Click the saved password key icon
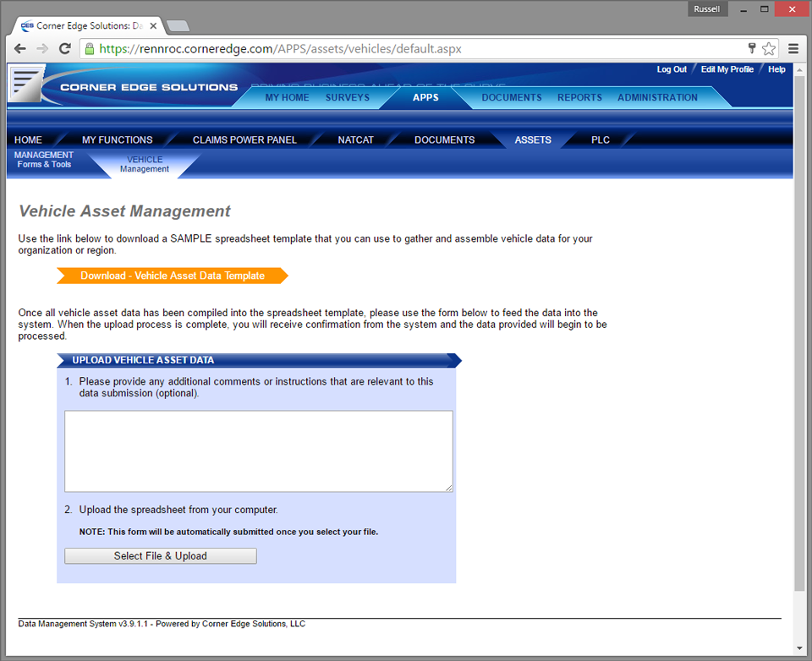 [752, 49]
